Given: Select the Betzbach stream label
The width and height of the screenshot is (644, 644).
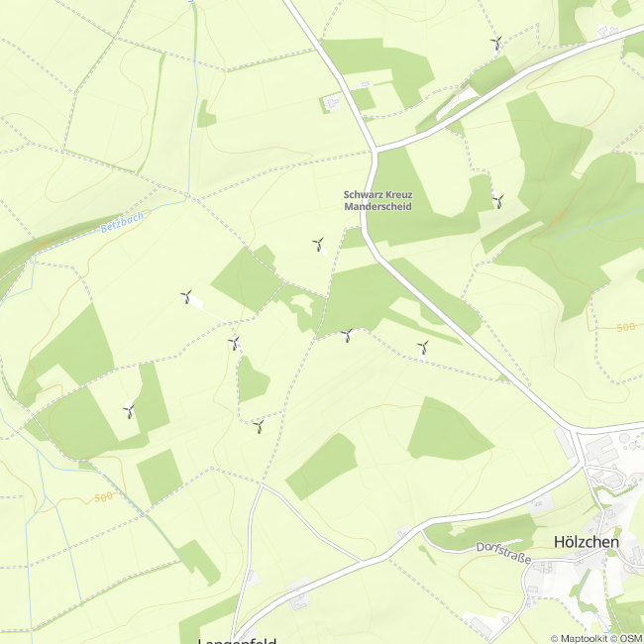Looking at the screenshot, I should click(123, 222).
